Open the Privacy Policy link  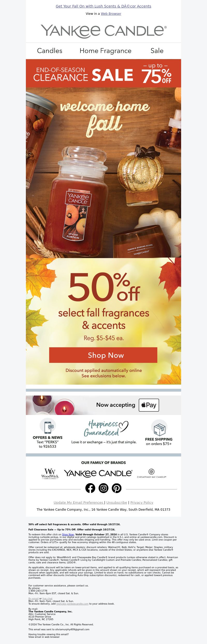pos(142,502)
